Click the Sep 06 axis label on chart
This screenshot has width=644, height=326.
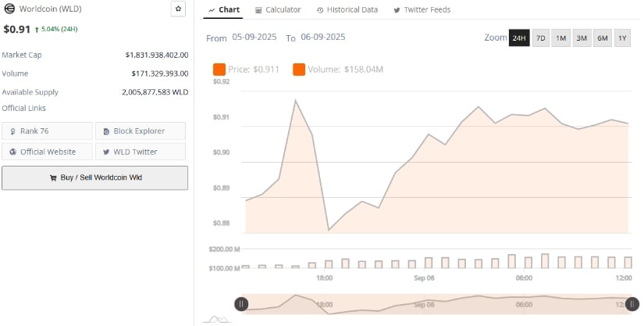(425, 278)
